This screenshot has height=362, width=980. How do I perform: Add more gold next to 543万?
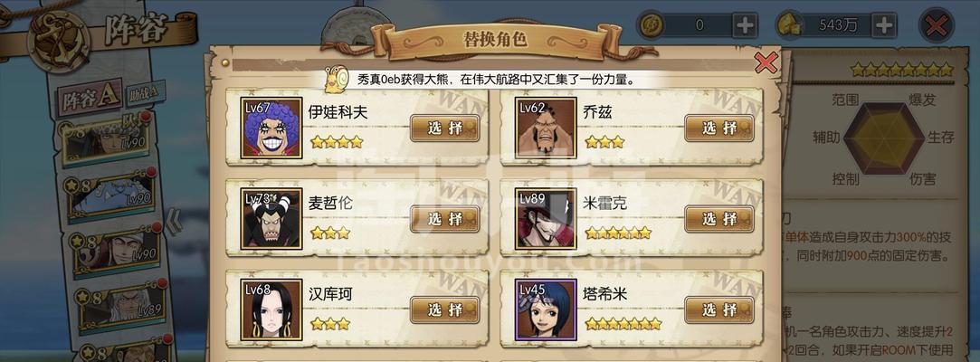coord(884,25)
